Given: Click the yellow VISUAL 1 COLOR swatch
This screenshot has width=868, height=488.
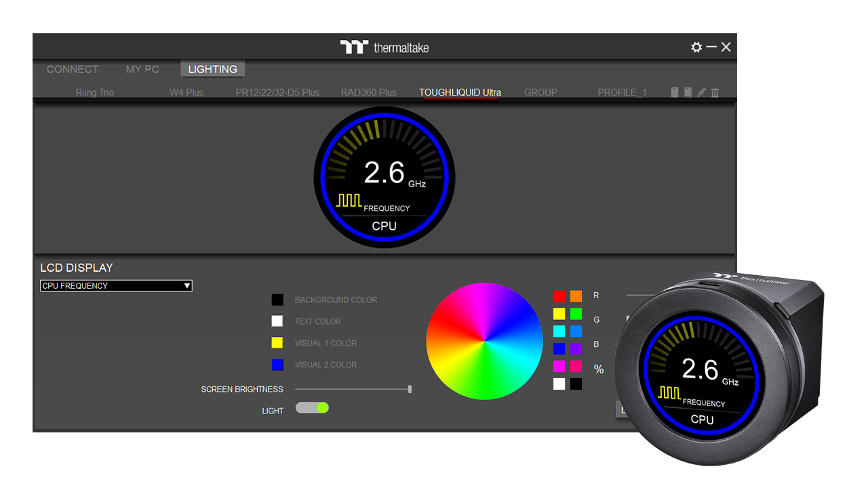Looking at the screenshot, I should (277, 343).
